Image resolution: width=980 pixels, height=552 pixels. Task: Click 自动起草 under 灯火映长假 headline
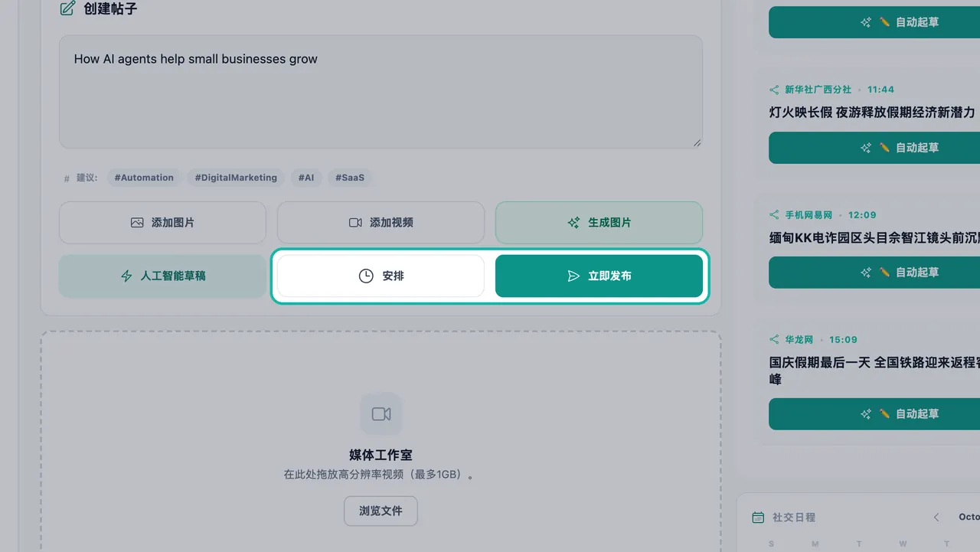[874, 148]
